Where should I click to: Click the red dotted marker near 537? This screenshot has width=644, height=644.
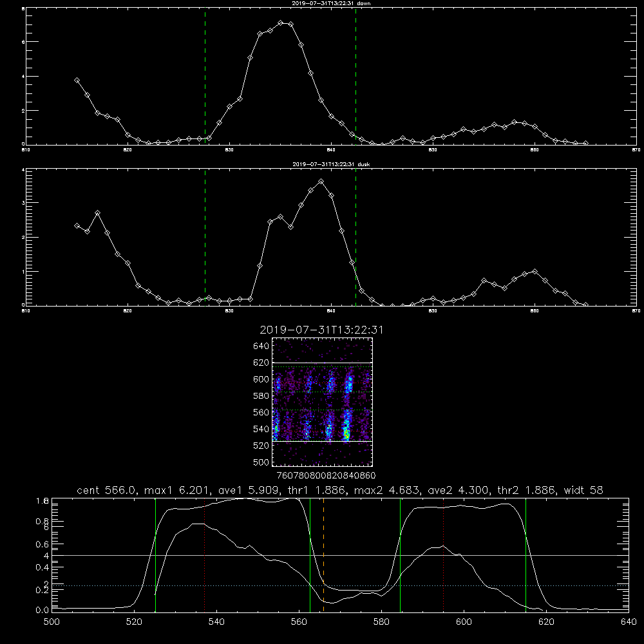click(205, 554)
